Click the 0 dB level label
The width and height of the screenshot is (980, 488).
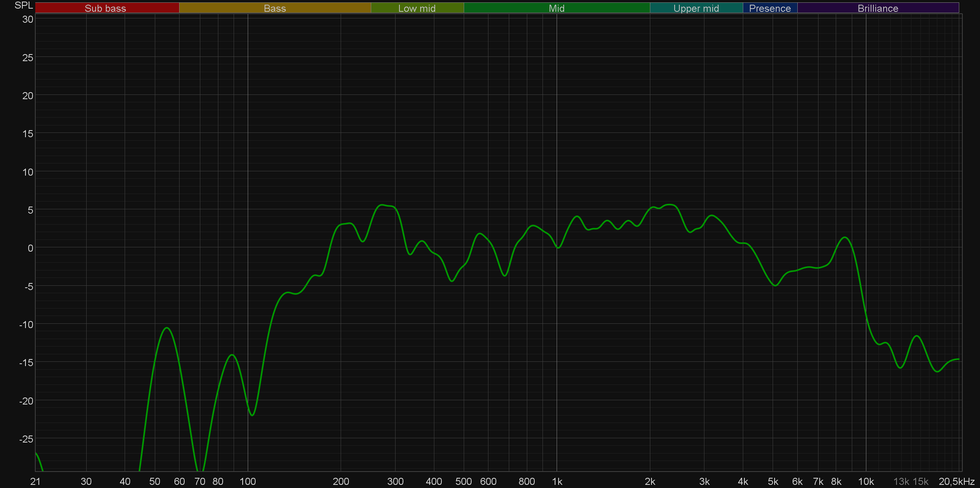[30, 248]
